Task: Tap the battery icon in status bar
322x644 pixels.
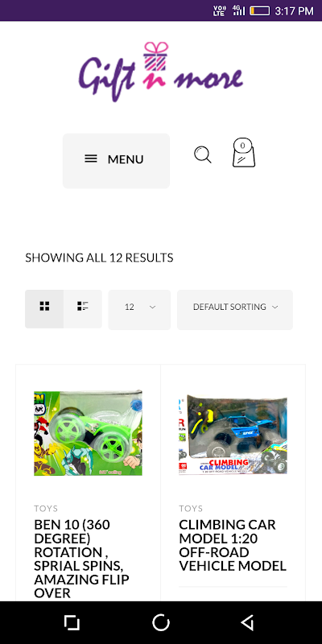Action: tap(259, 10)
